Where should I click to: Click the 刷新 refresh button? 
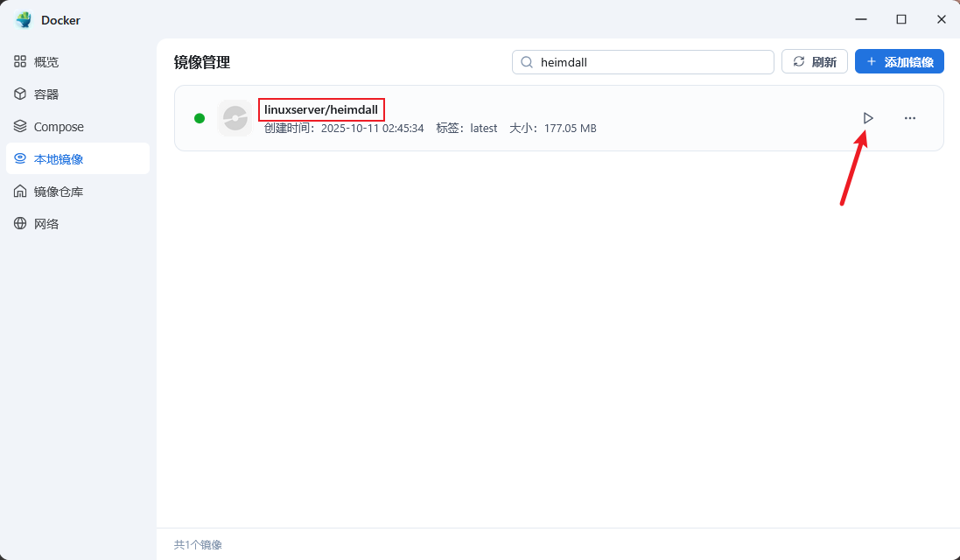[x=814, y=62]
